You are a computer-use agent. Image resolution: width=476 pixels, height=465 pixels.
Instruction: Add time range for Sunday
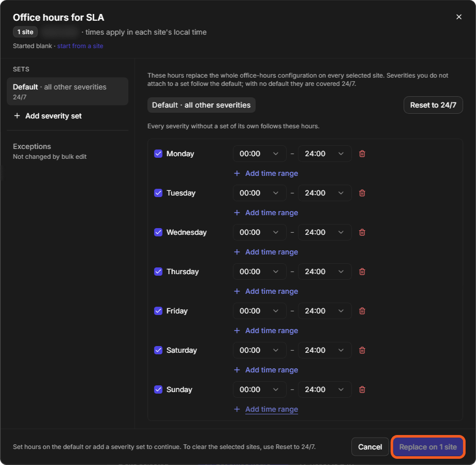266,409
